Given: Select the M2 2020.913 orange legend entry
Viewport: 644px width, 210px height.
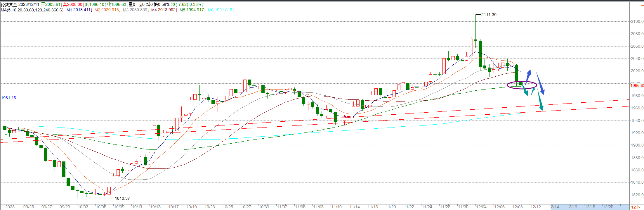Looking at the screenshot, I should click(x=107, y=10).
